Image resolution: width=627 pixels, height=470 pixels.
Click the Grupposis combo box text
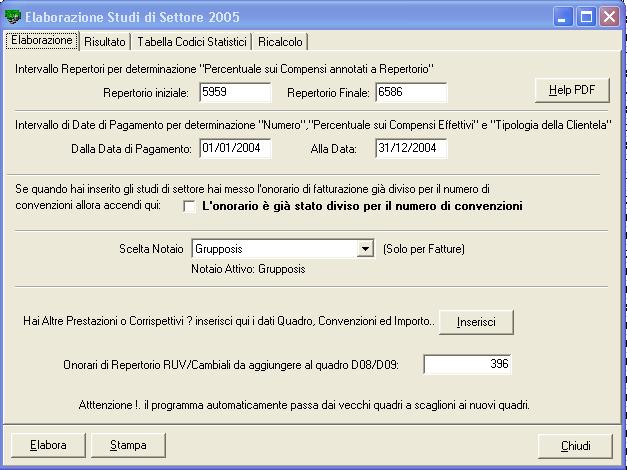pos(274,249)
